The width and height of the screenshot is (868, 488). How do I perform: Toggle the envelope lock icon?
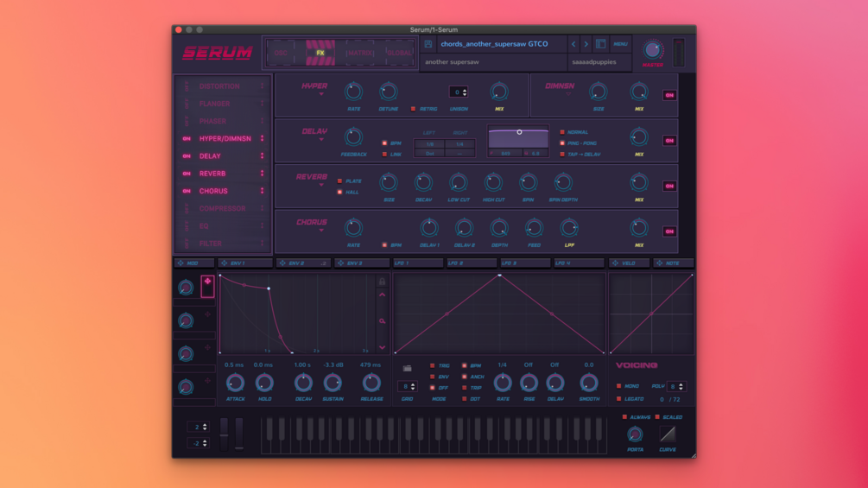coord(382,281)
